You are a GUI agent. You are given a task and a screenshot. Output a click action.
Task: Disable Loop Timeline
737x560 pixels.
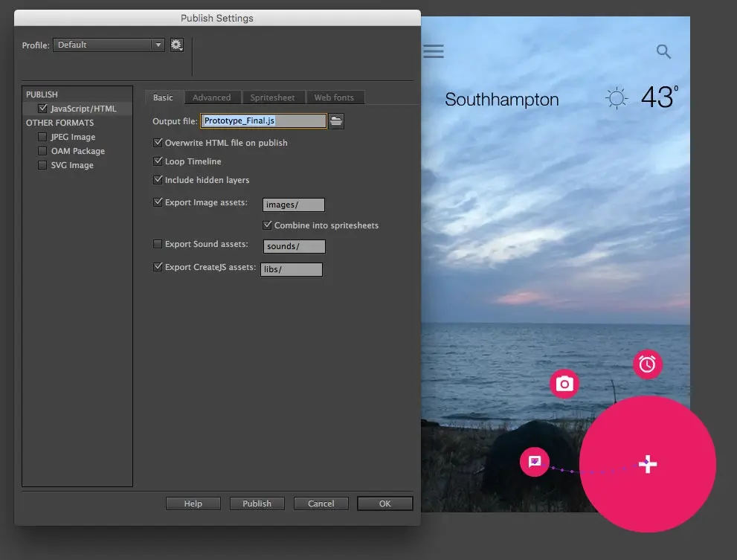pyautogui.click(x=158, y=161)
